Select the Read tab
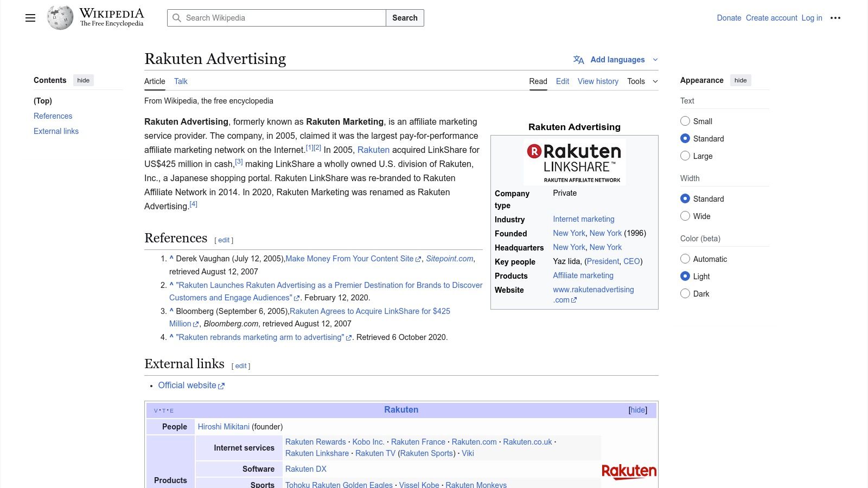Viewport: 868px width, 488px height. (538, 81)
